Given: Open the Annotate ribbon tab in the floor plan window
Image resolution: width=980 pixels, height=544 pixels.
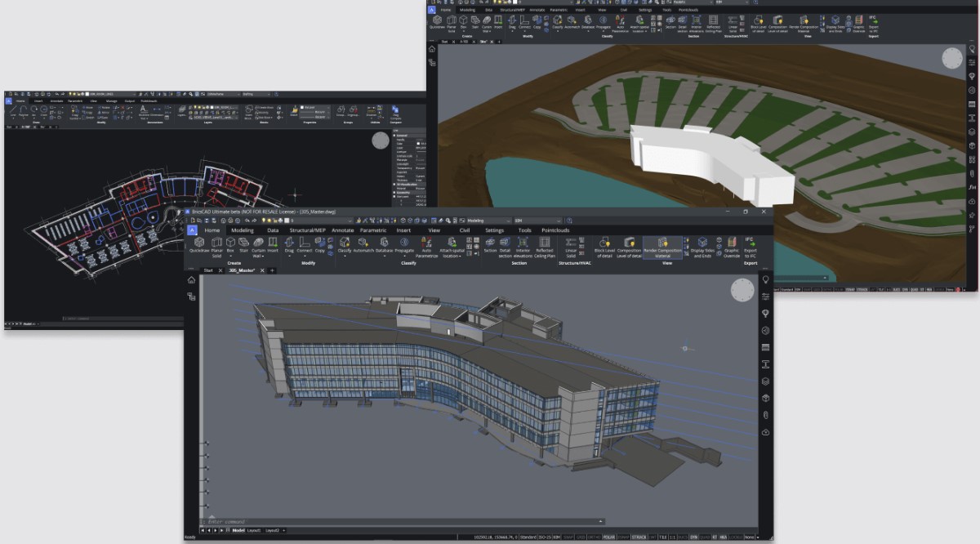Looking at the screenshot, I should (57, 101).
